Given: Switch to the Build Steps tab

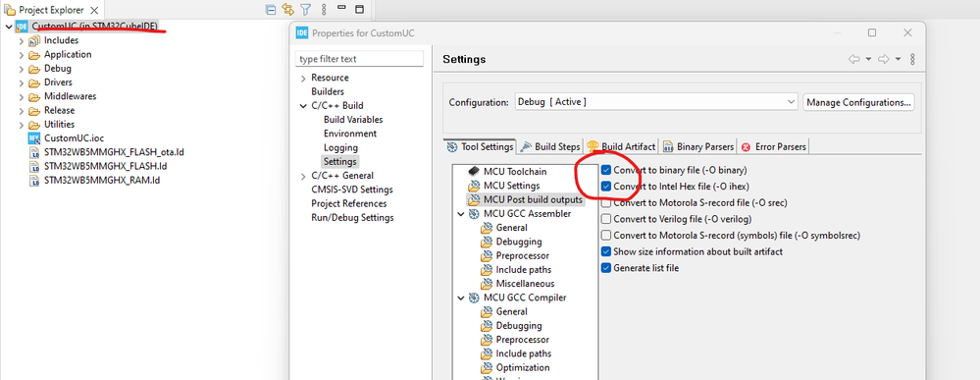Looking at the screenshot, I should coord(549,146).
